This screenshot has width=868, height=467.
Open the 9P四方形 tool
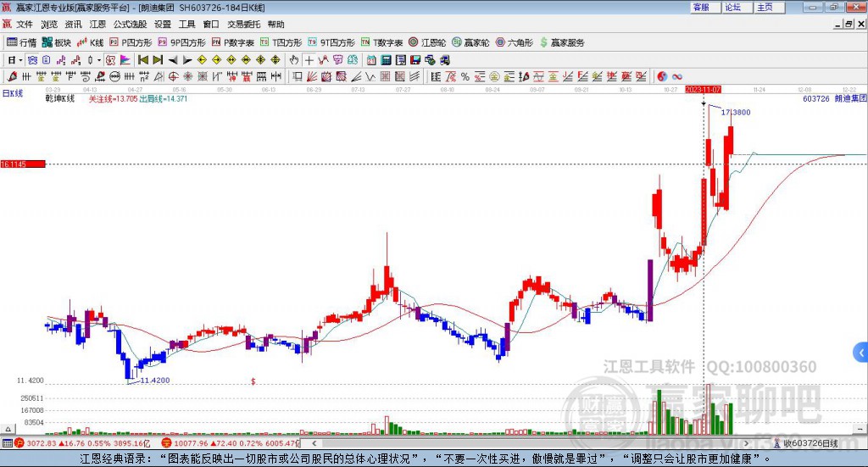pos(181,42)
